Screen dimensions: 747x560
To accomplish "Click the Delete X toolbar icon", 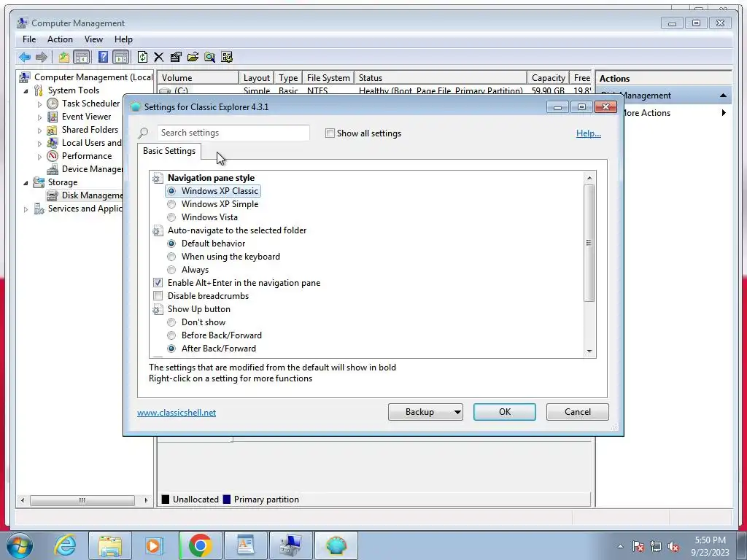I will click(x=158, y=58).
